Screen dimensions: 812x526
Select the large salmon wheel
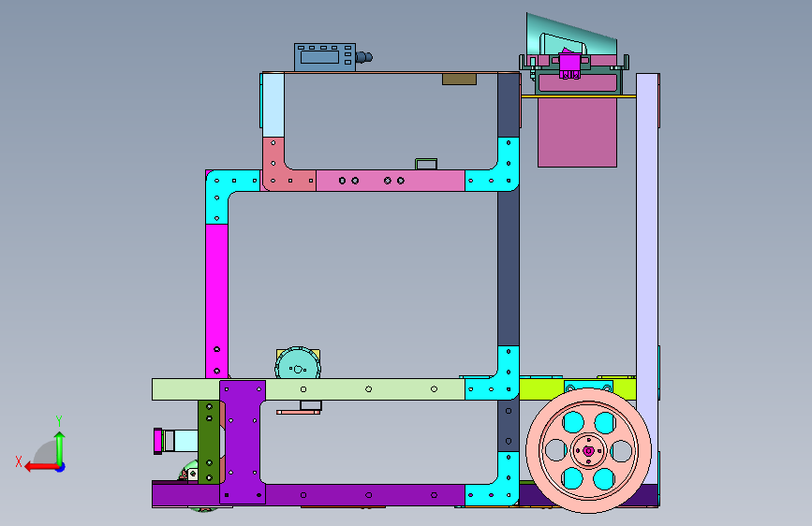[x=588, y=451]
